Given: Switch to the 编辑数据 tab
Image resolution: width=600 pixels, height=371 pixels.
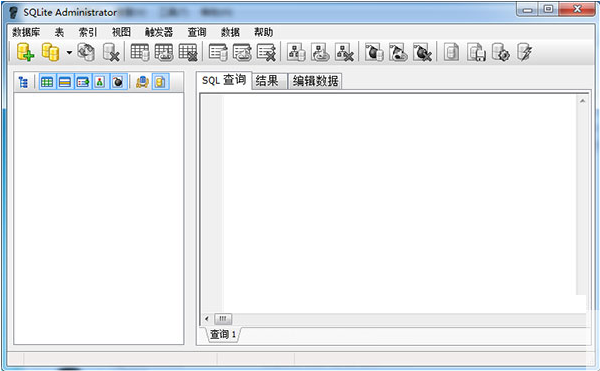Looking at the screenshot, I should pyautogui.click(x=315, y=81).
